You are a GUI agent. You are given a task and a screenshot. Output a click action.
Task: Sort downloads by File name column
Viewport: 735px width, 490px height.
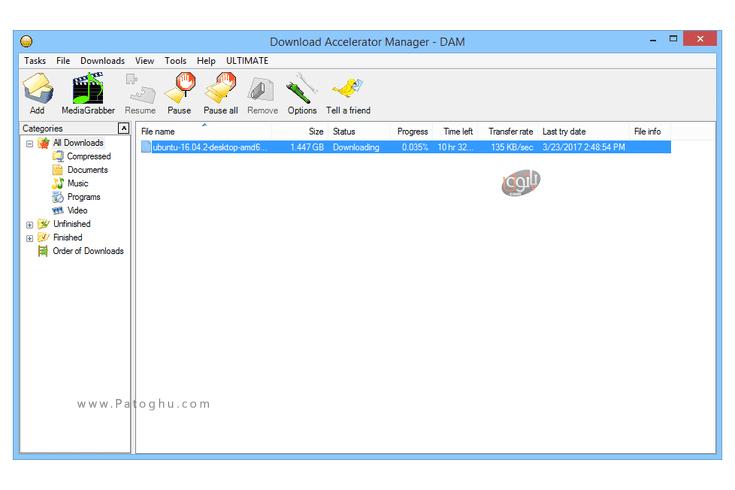coord(204,132)
